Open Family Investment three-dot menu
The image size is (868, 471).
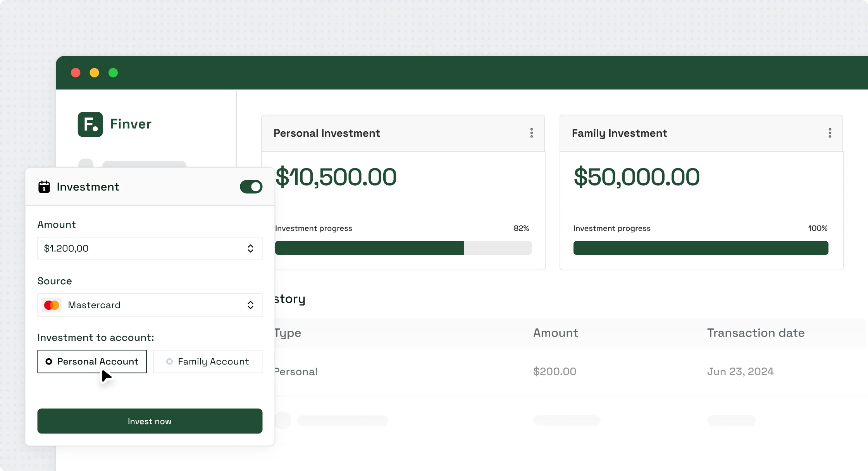830,133
